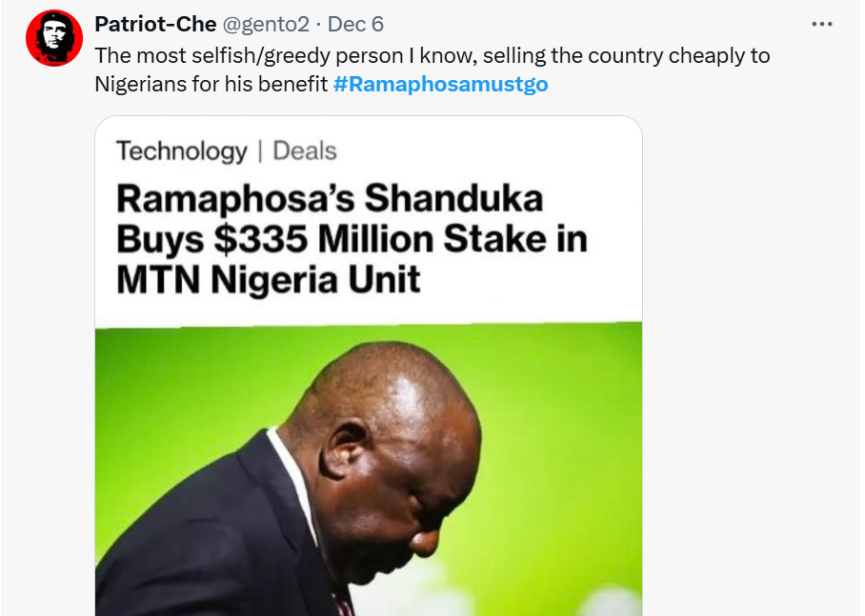Screen dimensions: 865x616
Task: Click the dot separator before Dec 6
Action: [x=318, y=24]
